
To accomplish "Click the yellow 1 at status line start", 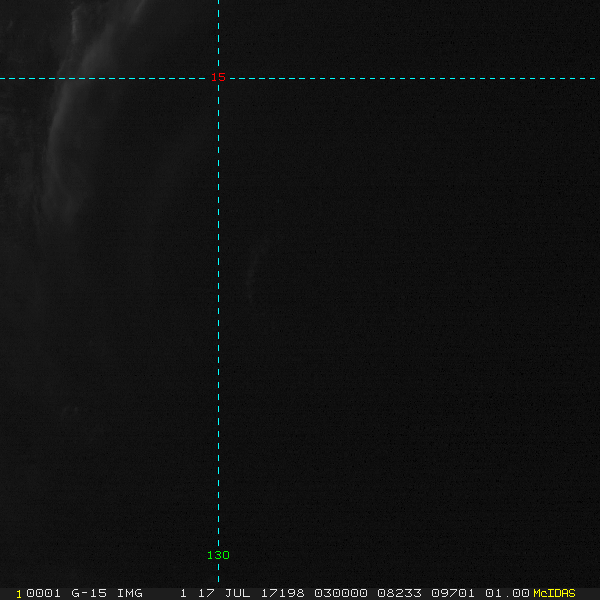I will 19,593.
